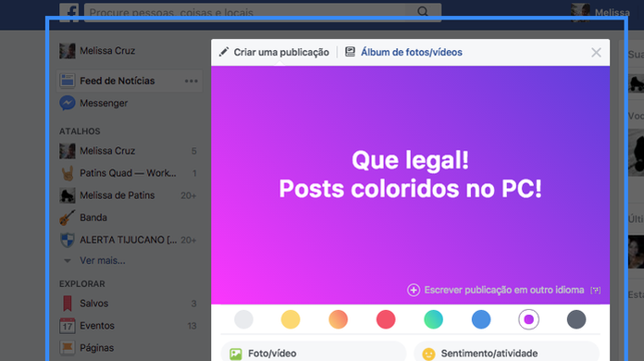Viewport: 644px width, 361px height.
Task: Click the Ver mais arrow
Action: pyautogui.click(x=68, y=261)
